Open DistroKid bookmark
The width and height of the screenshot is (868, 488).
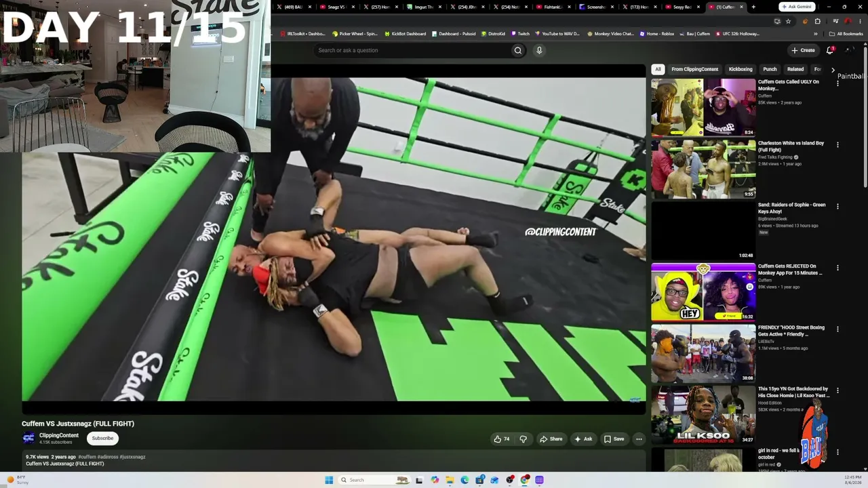coord(493,33)
